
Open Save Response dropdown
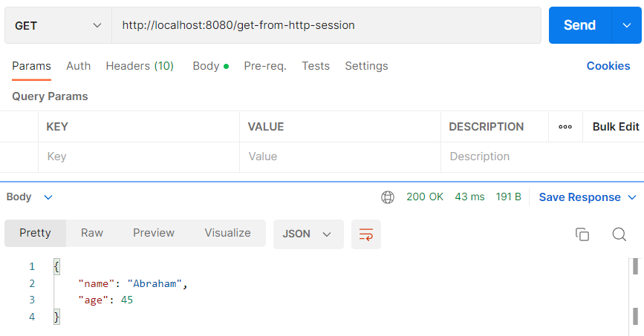588,197
